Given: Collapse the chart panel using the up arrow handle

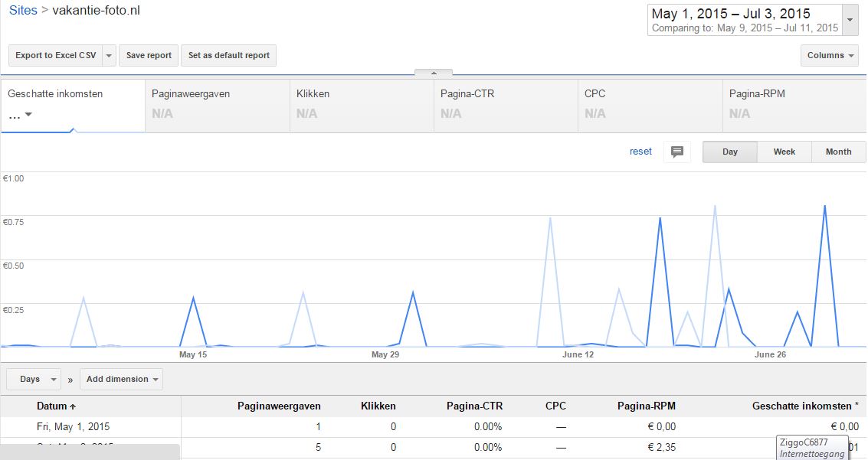Looking at the screenshot, I should tap(434, 73).
